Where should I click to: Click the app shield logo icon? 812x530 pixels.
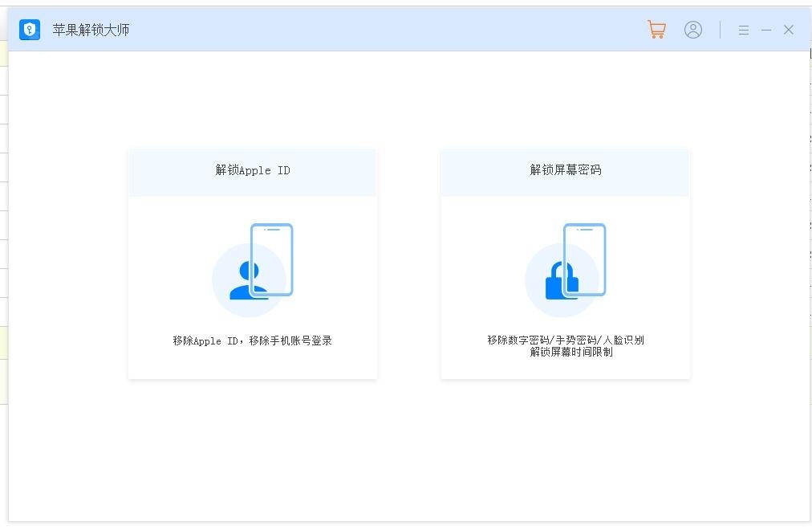(x=30, y=30)
